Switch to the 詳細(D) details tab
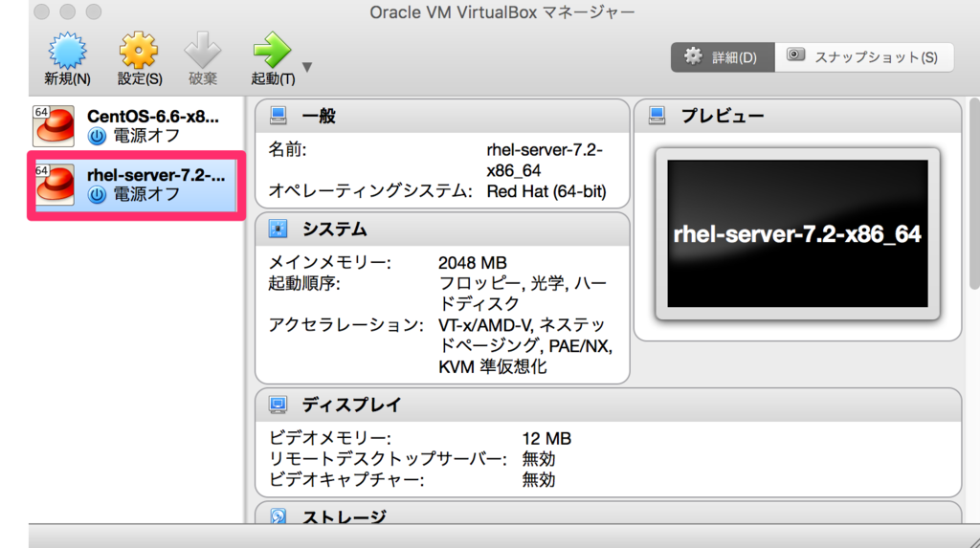The image size is (980, 548). click(723, 57)
